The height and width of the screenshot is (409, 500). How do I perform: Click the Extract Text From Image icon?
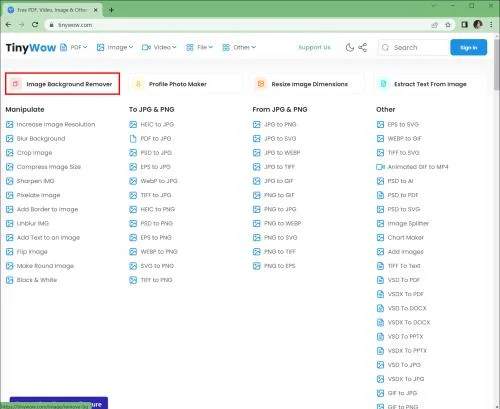pos(383,84)
